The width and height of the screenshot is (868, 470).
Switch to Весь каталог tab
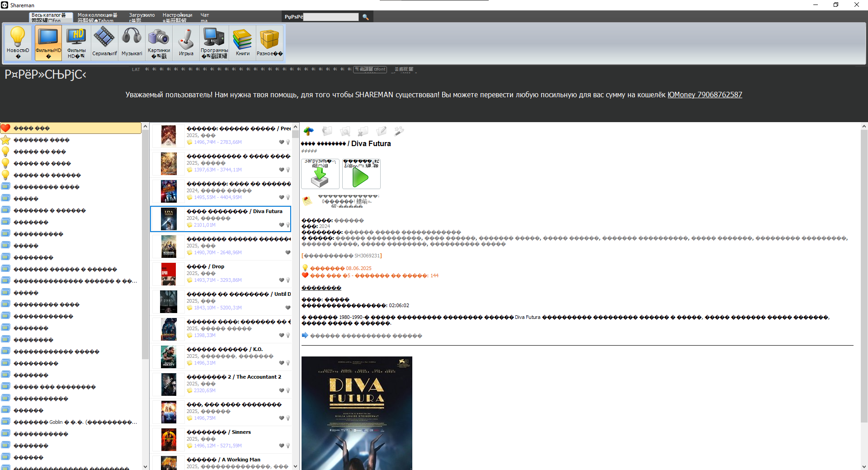(51, 17)
